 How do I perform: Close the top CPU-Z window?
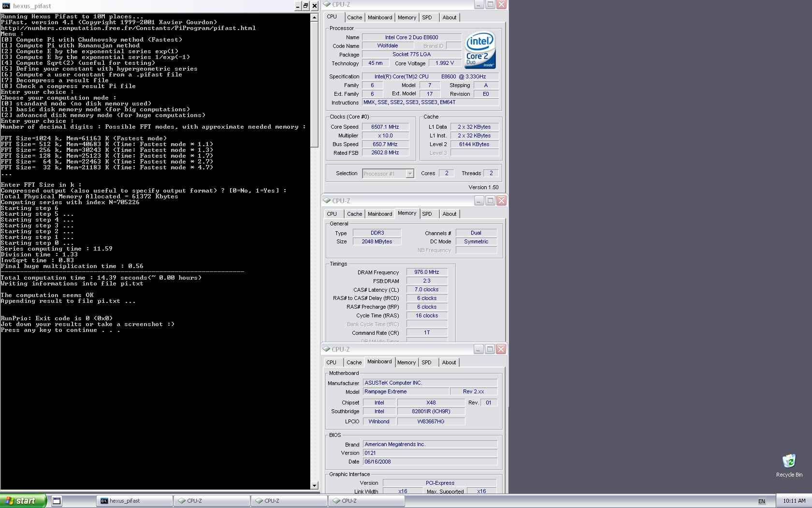501,4
